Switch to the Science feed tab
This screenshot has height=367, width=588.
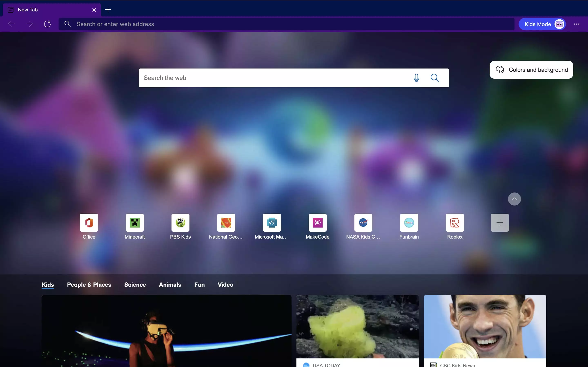click(135, 284)
